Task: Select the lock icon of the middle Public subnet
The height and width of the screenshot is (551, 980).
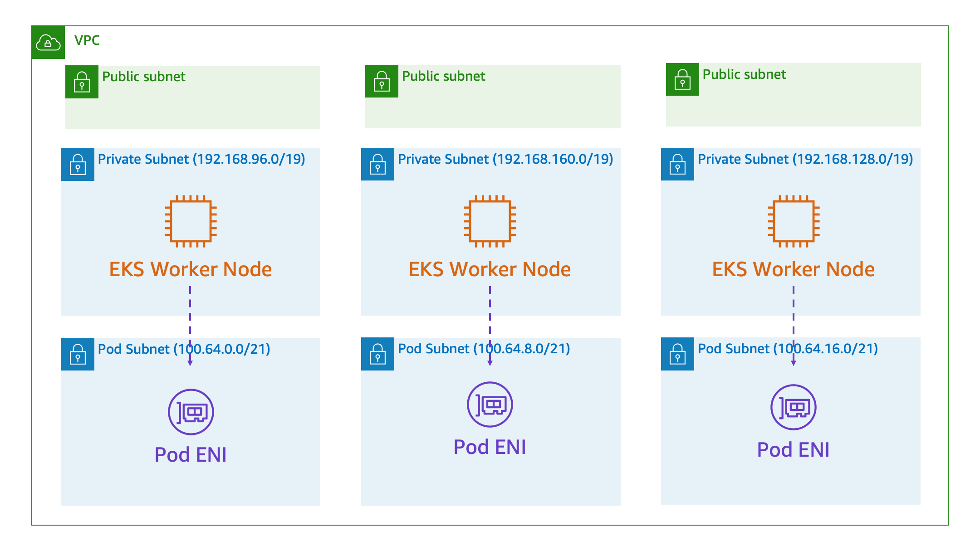Action: 382,81
